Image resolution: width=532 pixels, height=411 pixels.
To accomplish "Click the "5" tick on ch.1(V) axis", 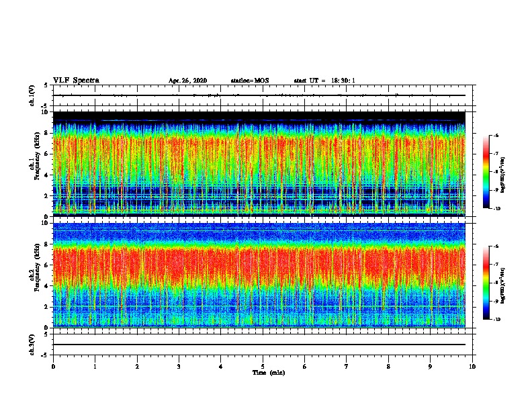I will click(x=47, y=85).
